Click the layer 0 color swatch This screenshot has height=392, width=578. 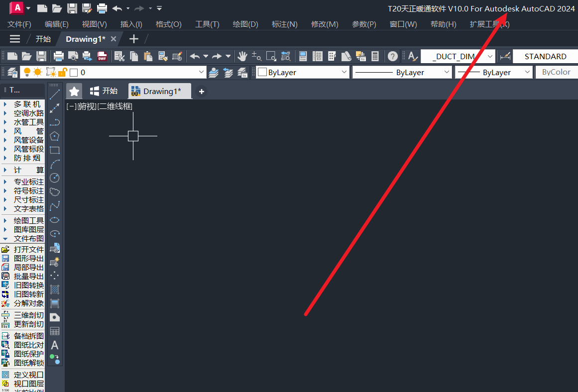pyautogui.click(x=74, y=72)
